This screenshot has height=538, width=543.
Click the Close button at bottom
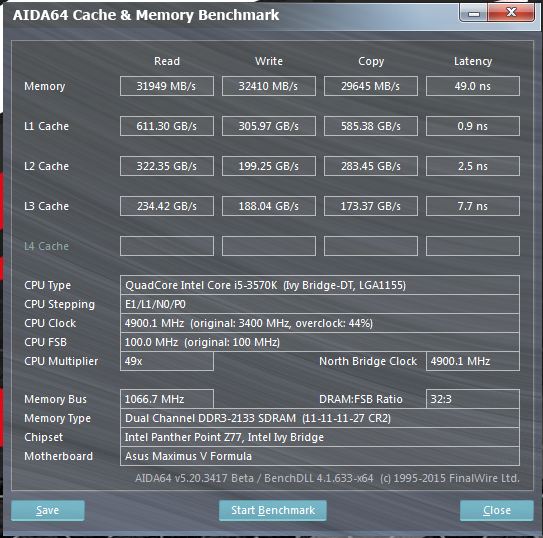pos(497,510)
